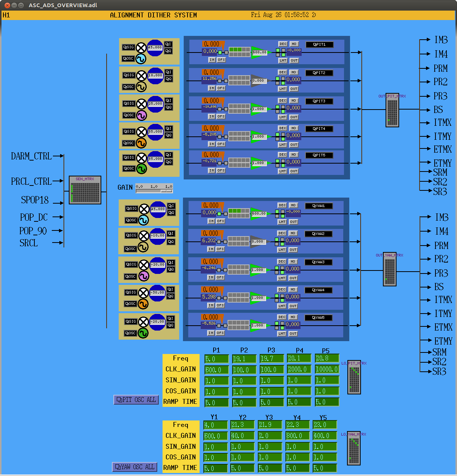The width and height of the screenshot is (457, 476).
Task: Open the PIT2 related display menu
Action: [x=319, y=73]
